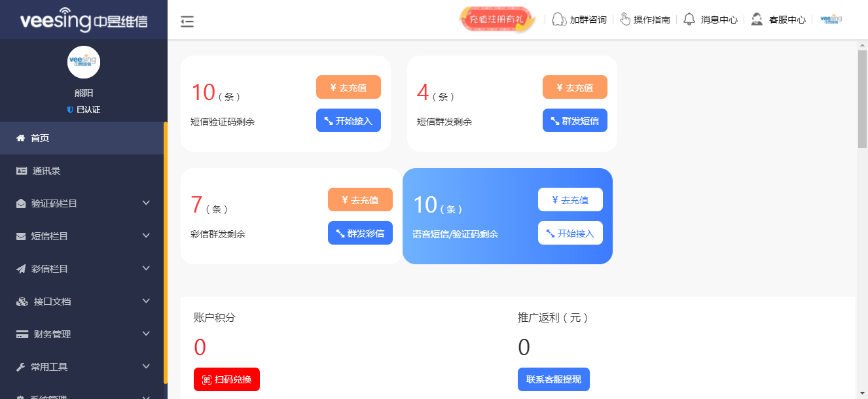Click the 充值注册有礼 promo banner

coord(497,19)
